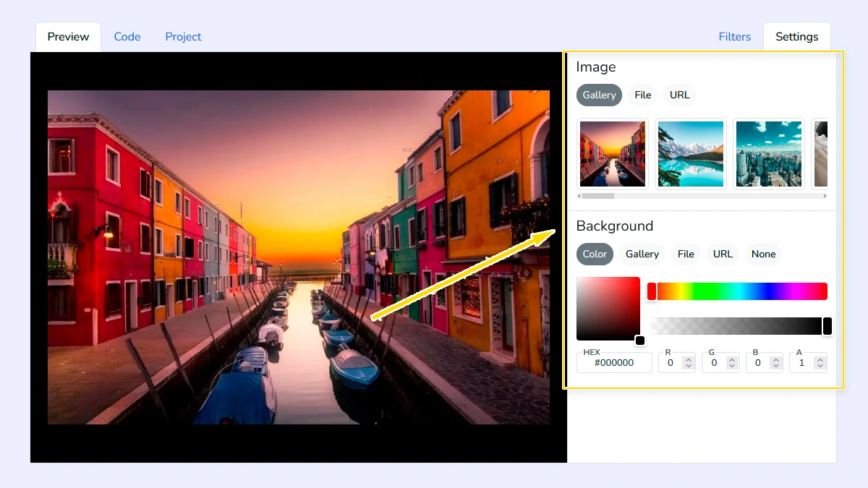Return to the Preview tab
The height and width of the screenshot is (488, 868).
click(67, 36)
